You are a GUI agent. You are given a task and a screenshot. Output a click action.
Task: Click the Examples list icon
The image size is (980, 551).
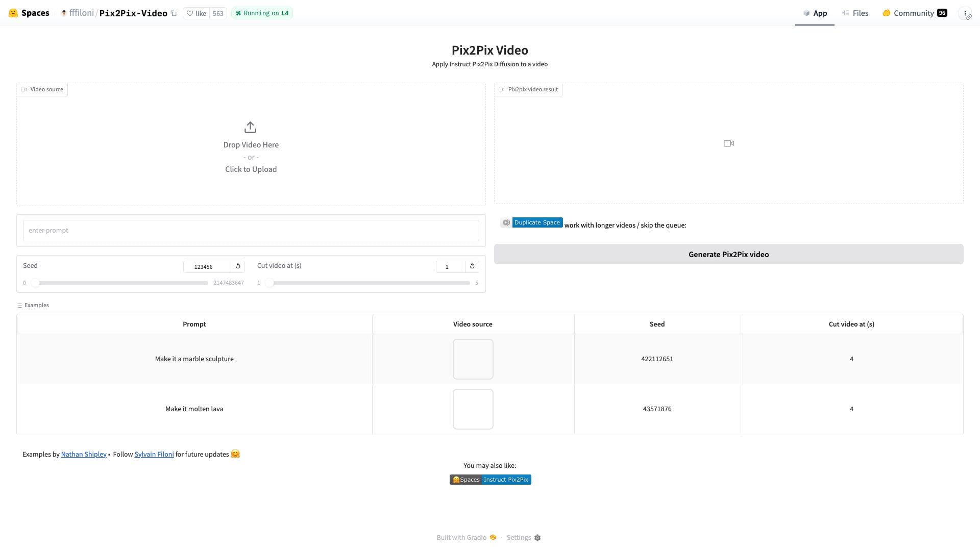[19, 306]
